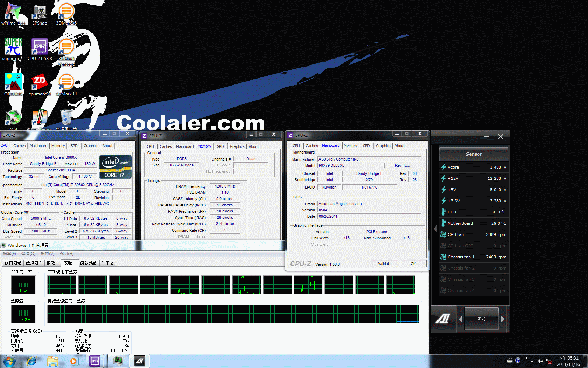Click the Intel Core i7 logo in CPU-Z
Viewport: 588px width, 368px height.
[115, 167]
